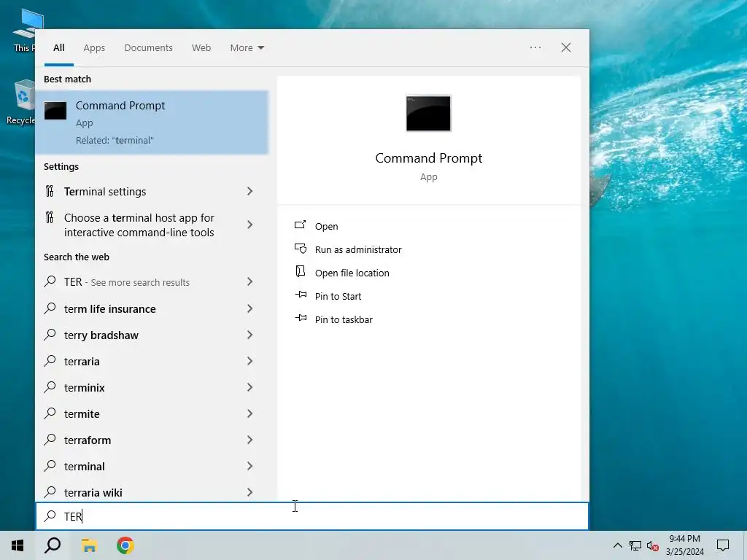Image resolution: width=747 pixels, height=560 pixels.
Task: Switch to the Documents tab
Action: point(148,47)
